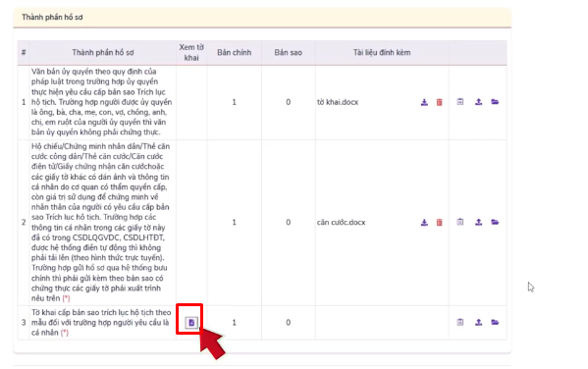
Task: Open the căn cước.docx file link
Action: (x=341, y=223)
